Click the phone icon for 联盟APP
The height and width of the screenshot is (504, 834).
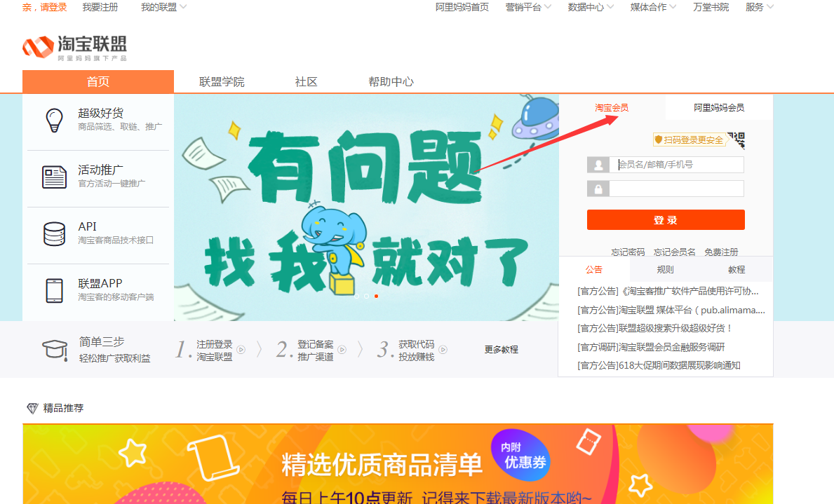point(54,291)
